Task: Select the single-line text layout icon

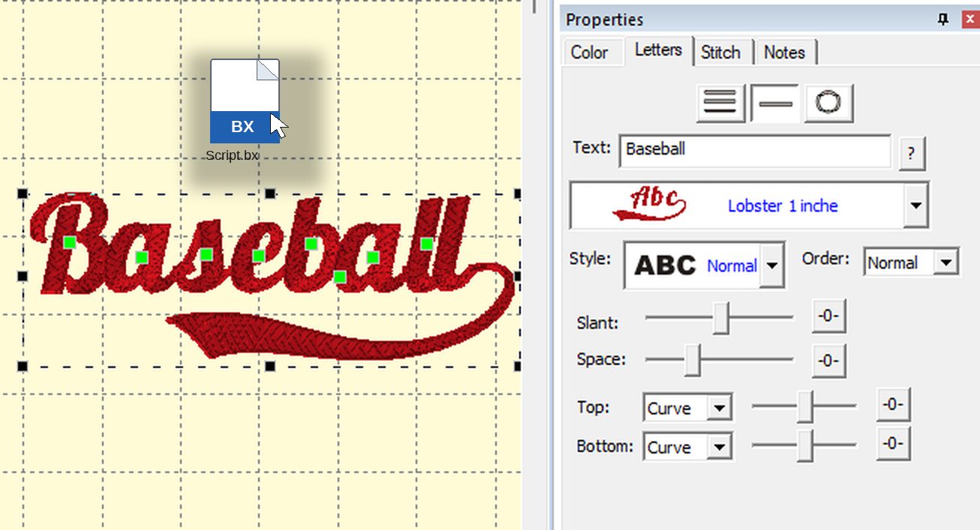Action: [x=774, y=103]
